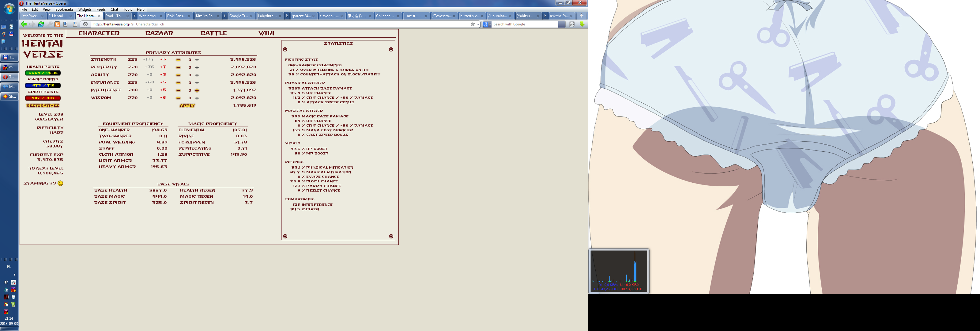Screen dimensions: 980x331
Task: Open a new tab with plus button
Action: coord(581,16)
